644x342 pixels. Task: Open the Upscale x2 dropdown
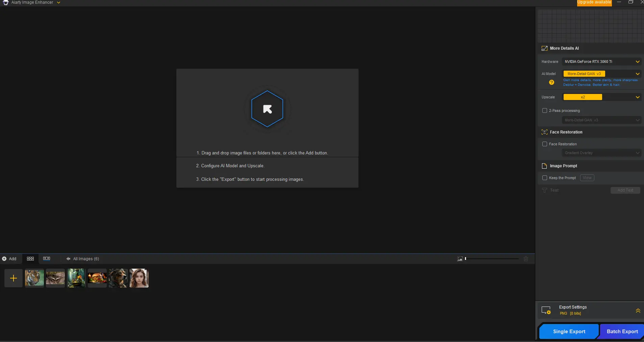tap(602, 97)
